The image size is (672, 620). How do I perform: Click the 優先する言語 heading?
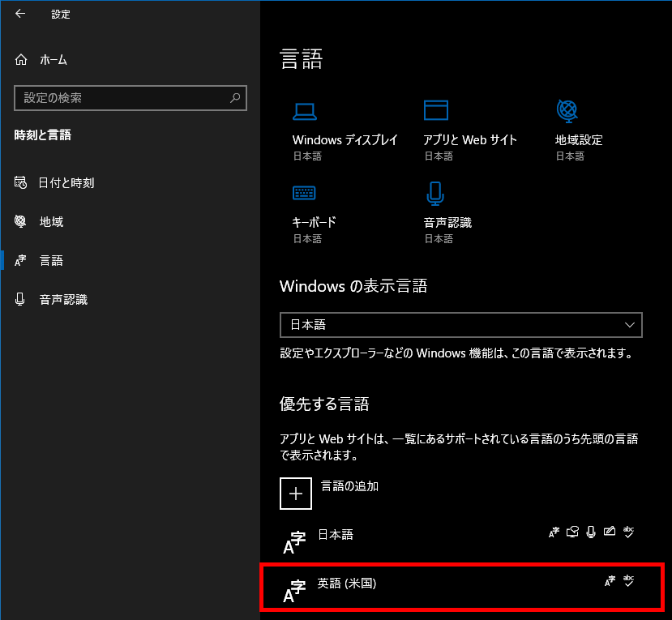pyautogui.click(x=324, y=404)
